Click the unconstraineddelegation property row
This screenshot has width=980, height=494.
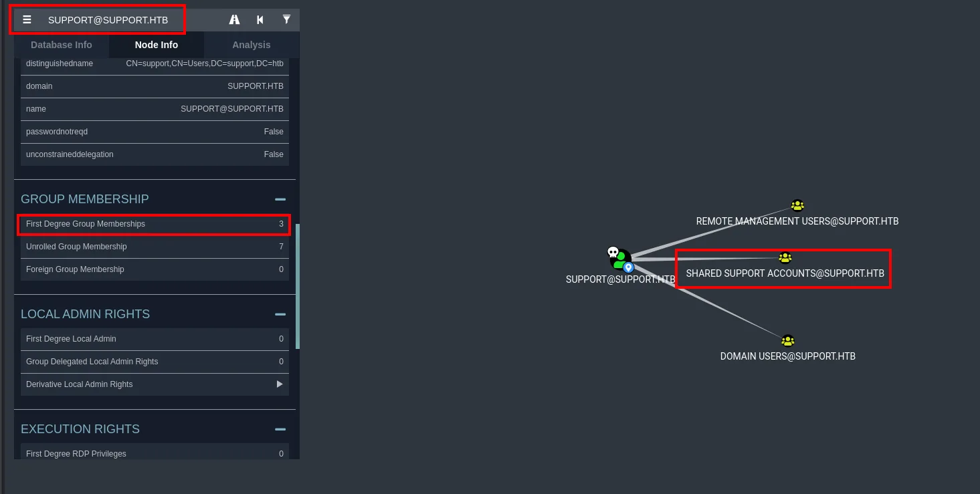[155, 154]
